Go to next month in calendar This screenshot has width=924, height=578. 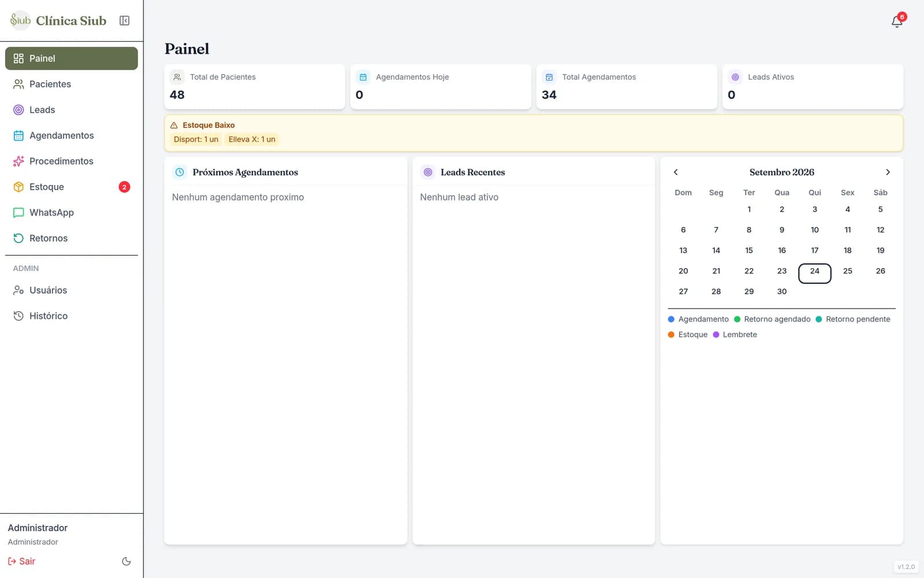[x=888, y=172]
